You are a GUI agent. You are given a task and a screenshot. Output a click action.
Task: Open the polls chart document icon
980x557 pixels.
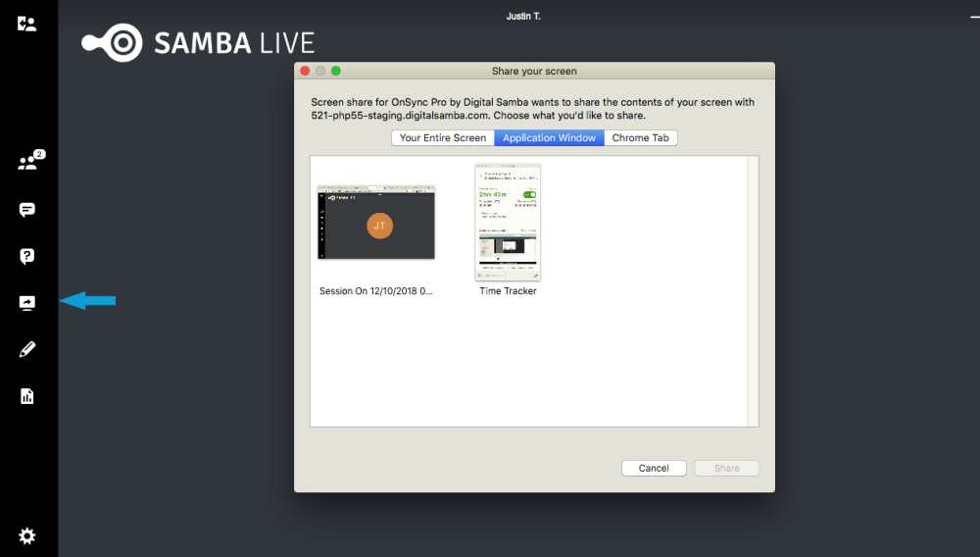26,396
